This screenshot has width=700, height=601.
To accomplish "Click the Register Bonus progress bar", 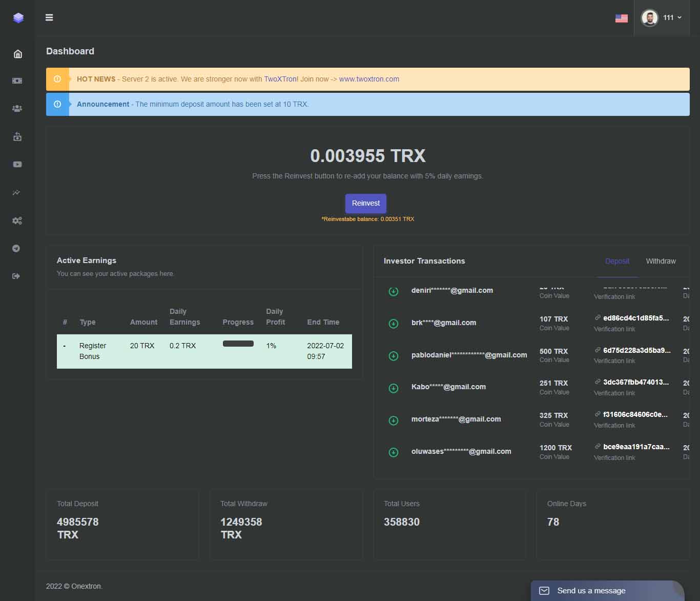I will click(238, 344).
